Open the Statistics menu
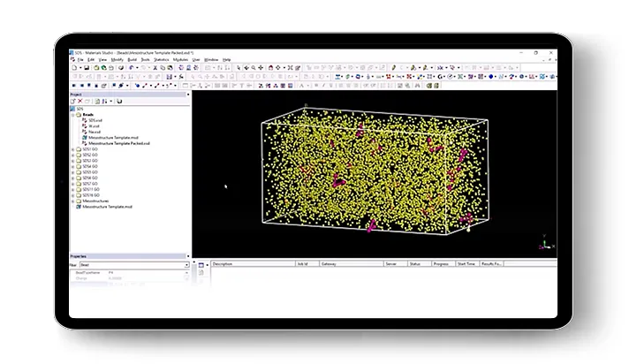Viewport: 629px width, 364px height. [162, 60]
